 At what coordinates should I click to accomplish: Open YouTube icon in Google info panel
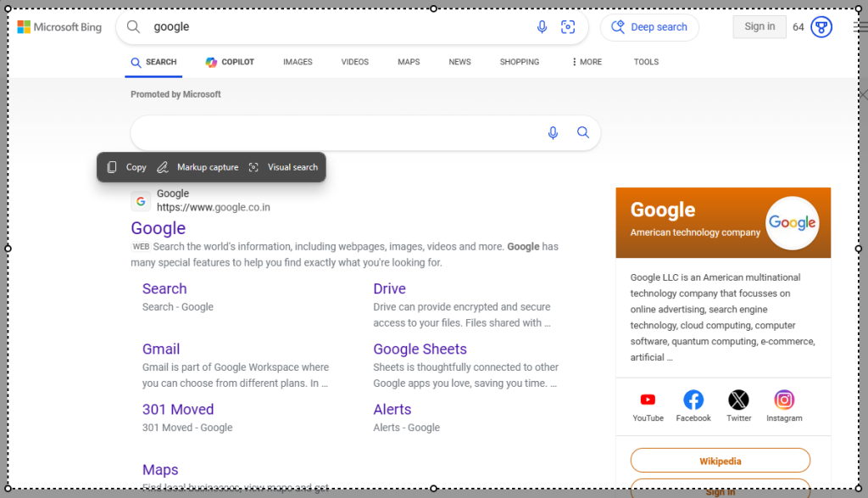pyautogui.click(x=648, y=400)
